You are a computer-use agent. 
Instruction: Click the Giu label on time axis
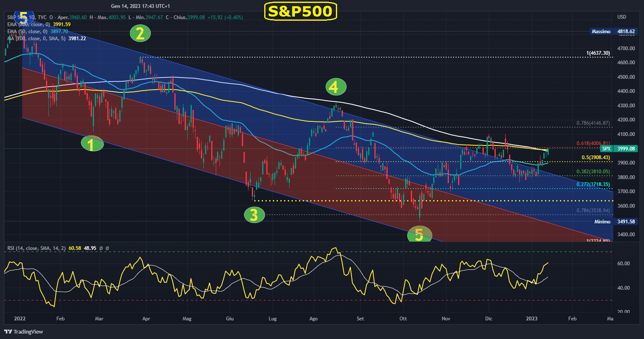click(230, 319)
